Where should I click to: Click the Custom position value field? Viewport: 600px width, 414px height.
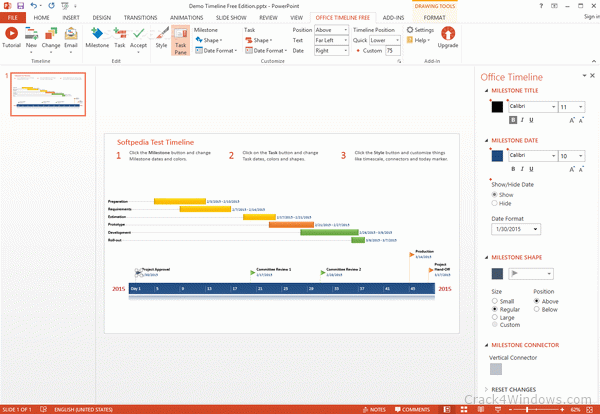coord(393,51)
